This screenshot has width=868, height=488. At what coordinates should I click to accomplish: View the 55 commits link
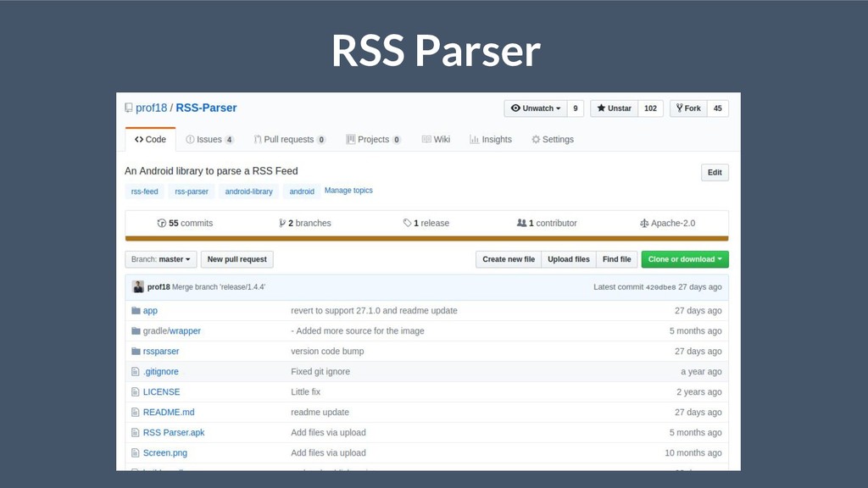point(185,223)
